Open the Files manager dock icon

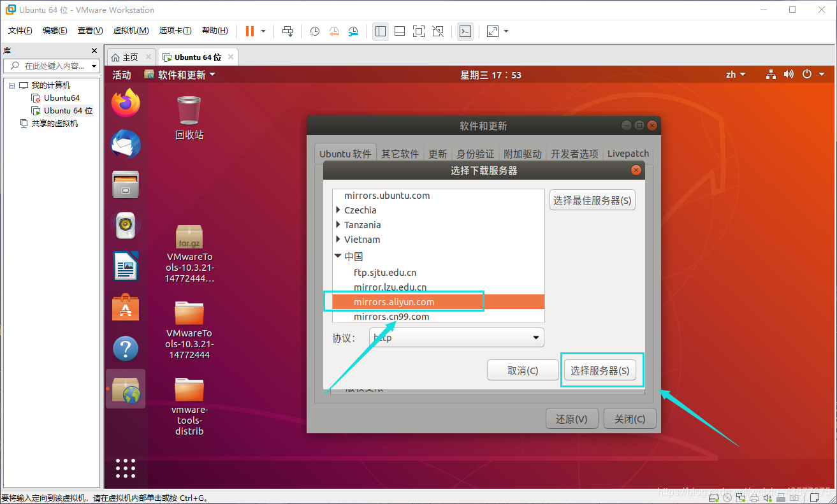point(126,184)
